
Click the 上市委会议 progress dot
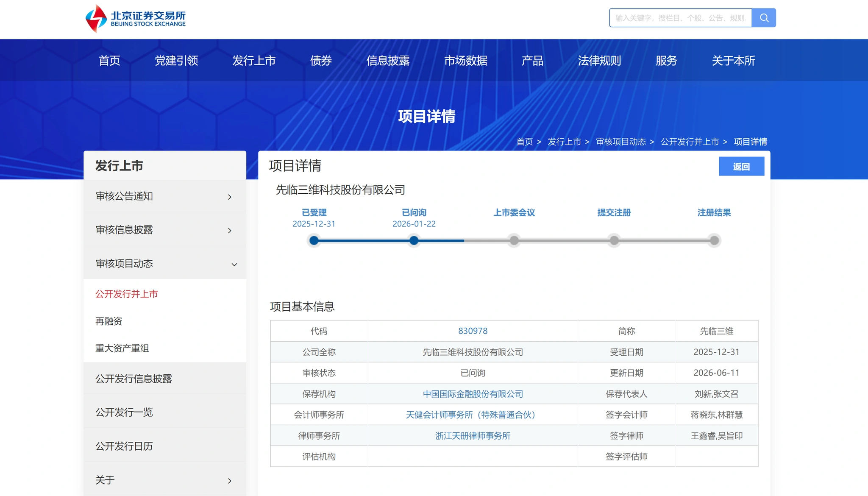coord(514,241)
